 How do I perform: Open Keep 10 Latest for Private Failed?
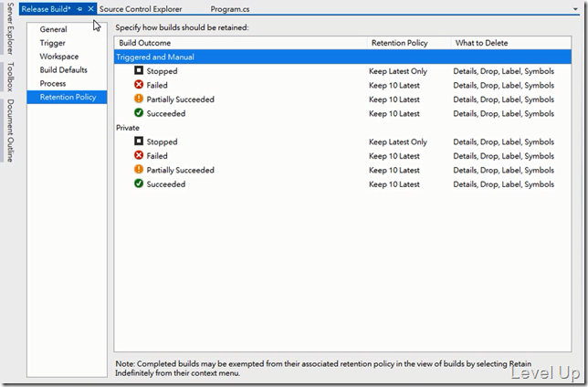pyautogui.click(x=394, y=156)
